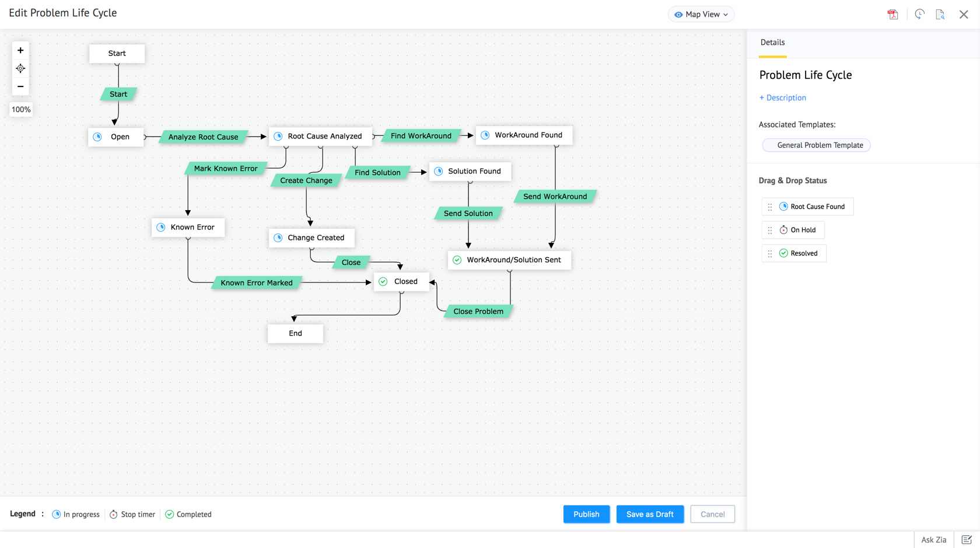Export the life cycle as PDF

point(892,15)
